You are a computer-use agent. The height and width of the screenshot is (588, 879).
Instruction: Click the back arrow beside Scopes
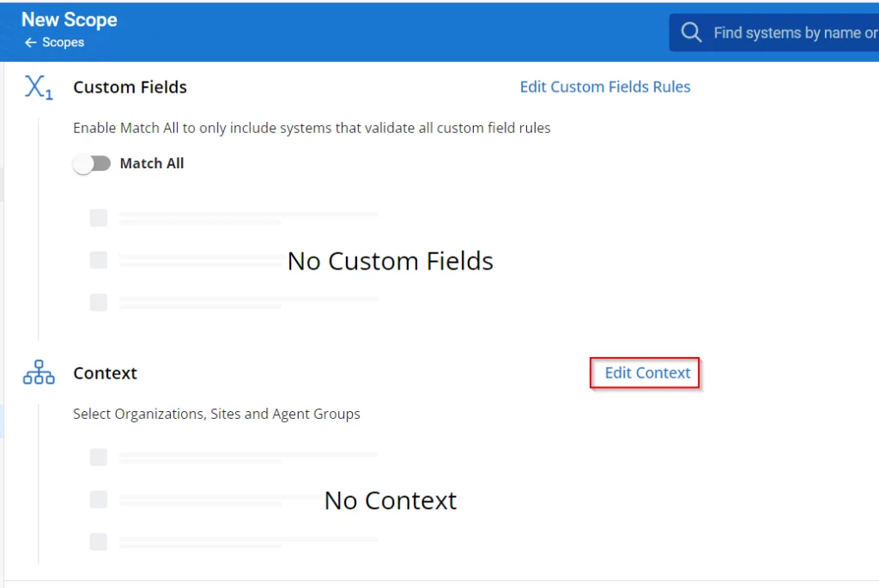(x=31, y=43)
